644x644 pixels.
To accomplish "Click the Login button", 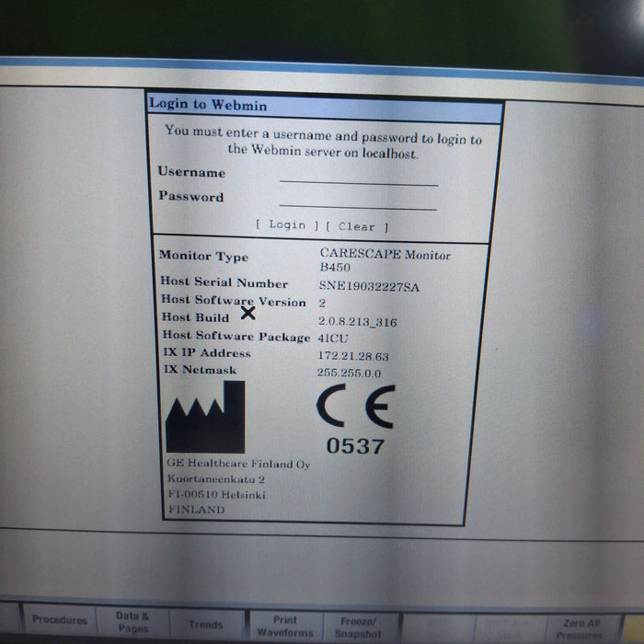I will tap(287, 224).
